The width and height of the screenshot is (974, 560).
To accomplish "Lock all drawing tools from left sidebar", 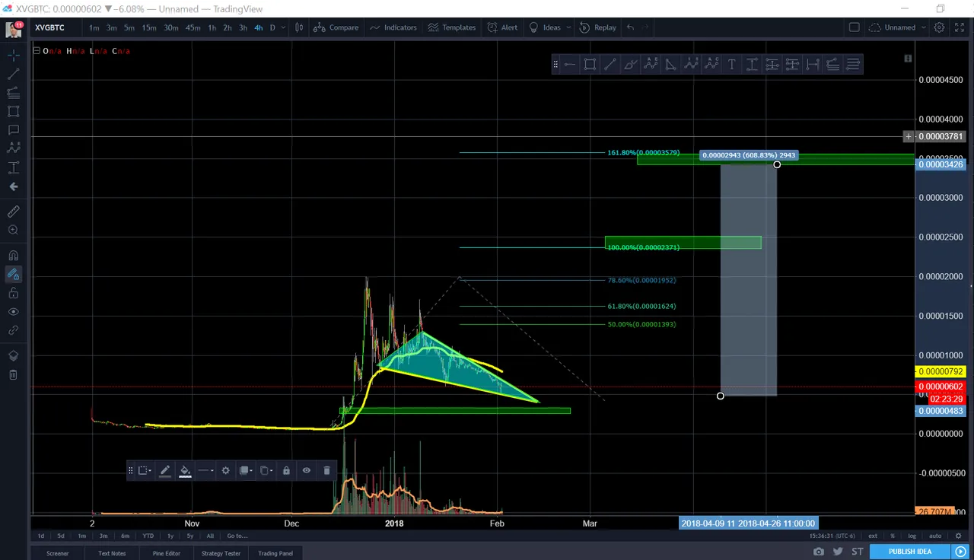I will pos(13,293).
